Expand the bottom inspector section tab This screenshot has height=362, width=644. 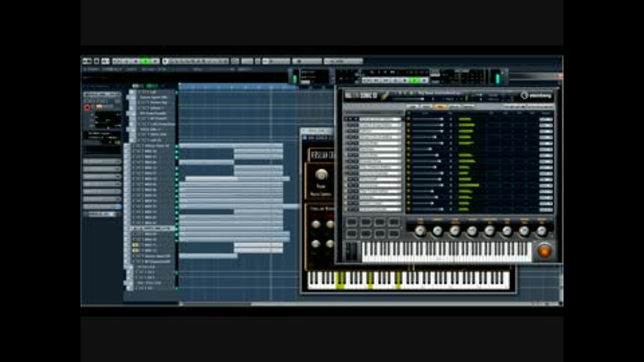(102, 215)
